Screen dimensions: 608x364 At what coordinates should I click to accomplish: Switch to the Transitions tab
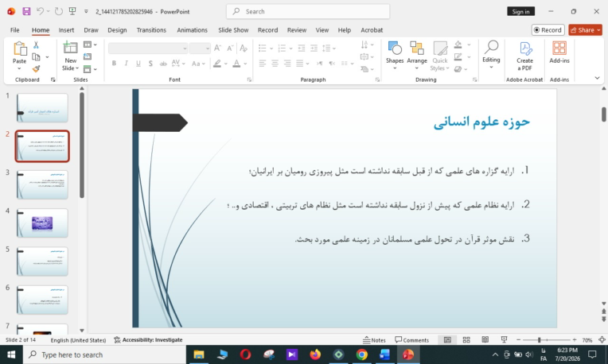tap(151, 30)
